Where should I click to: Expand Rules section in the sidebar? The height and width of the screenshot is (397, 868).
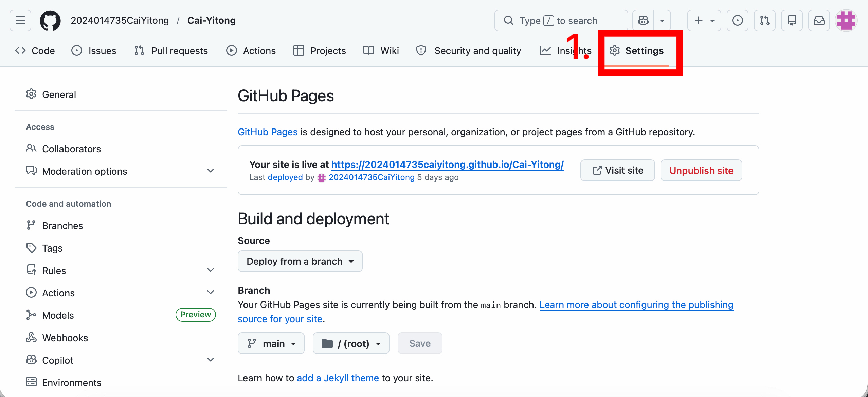tap(121, 270)
